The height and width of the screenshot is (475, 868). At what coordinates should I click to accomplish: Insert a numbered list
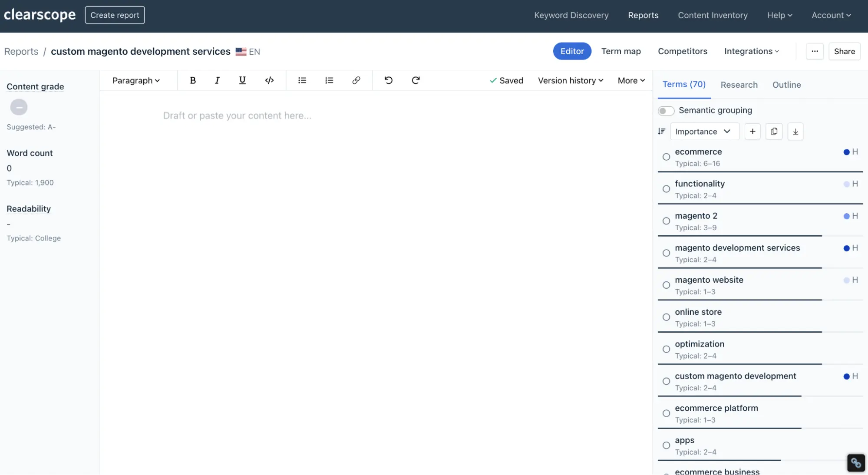(x=329, y=80)
